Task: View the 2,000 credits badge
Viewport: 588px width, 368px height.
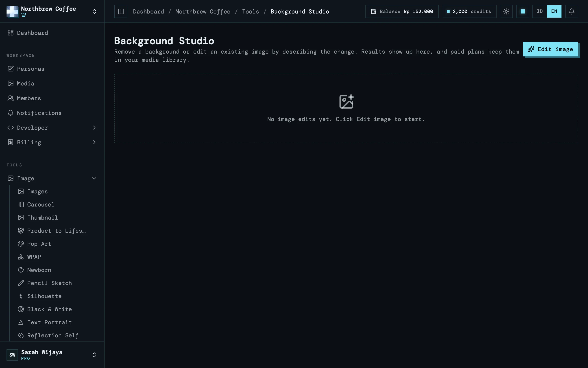Action: coord(469,11)
